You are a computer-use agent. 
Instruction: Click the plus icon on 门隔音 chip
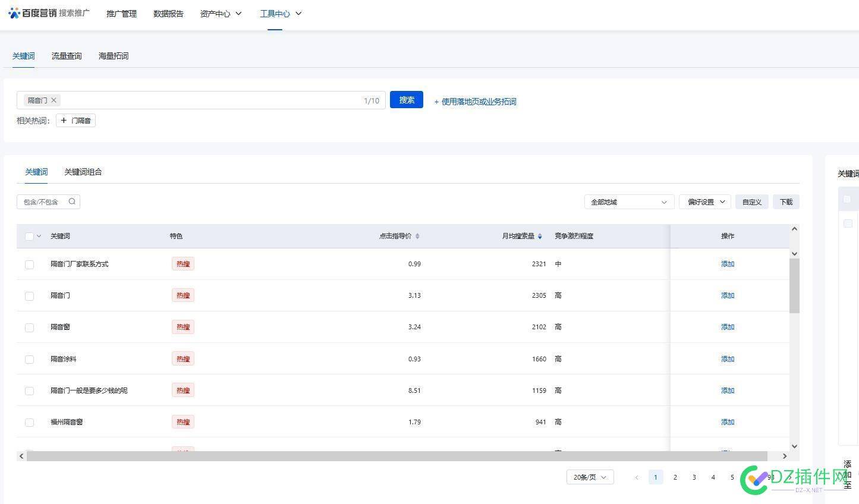pyautogui.click(x=64, y=121)
